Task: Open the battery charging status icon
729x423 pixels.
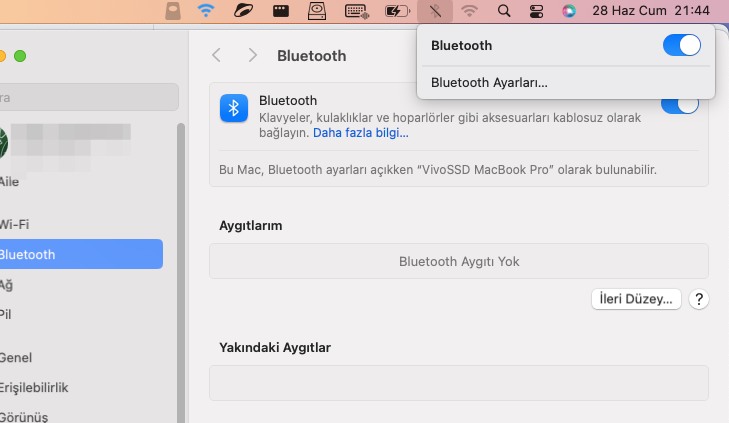Action: (397, 11)
